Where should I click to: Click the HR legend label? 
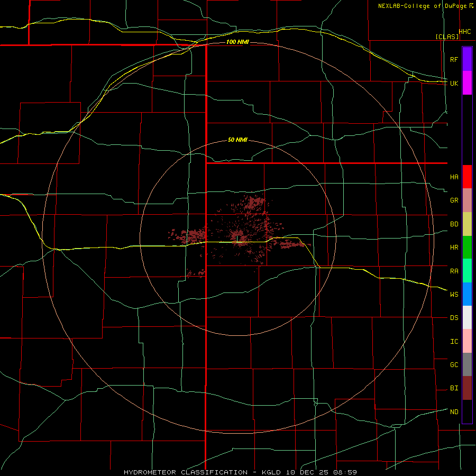click(x=454, y=248)
